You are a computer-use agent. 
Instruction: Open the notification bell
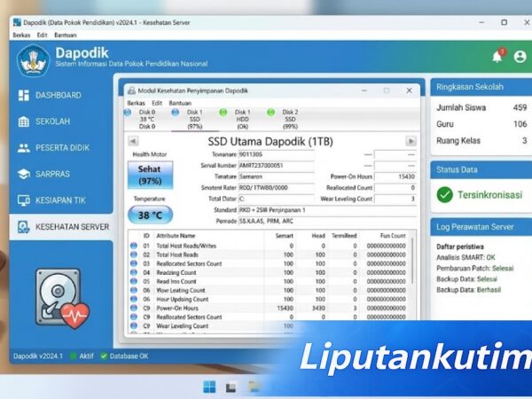(497, 56)
